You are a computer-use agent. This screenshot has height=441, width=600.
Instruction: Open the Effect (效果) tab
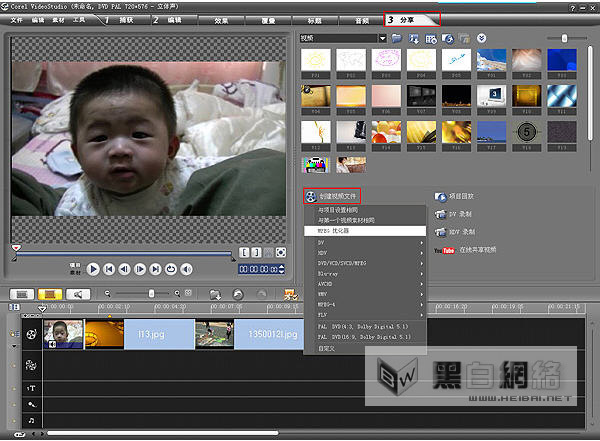(x=221, y=21)
